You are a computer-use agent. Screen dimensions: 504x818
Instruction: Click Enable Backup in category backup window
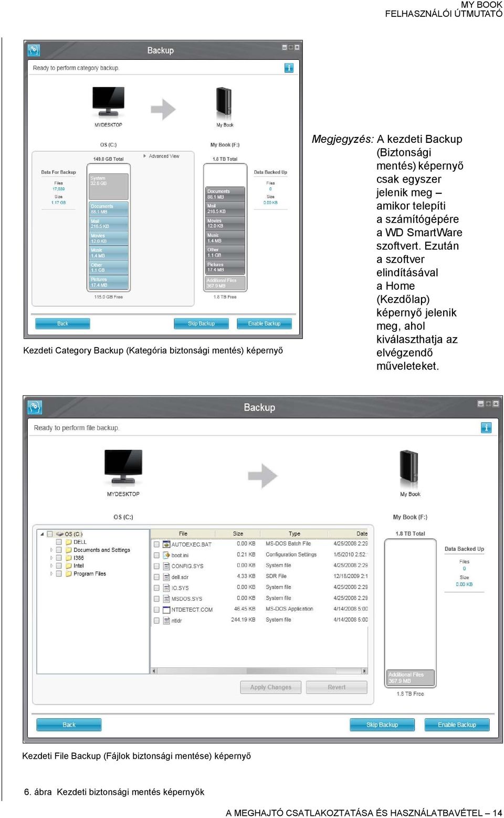pos(264,323)
